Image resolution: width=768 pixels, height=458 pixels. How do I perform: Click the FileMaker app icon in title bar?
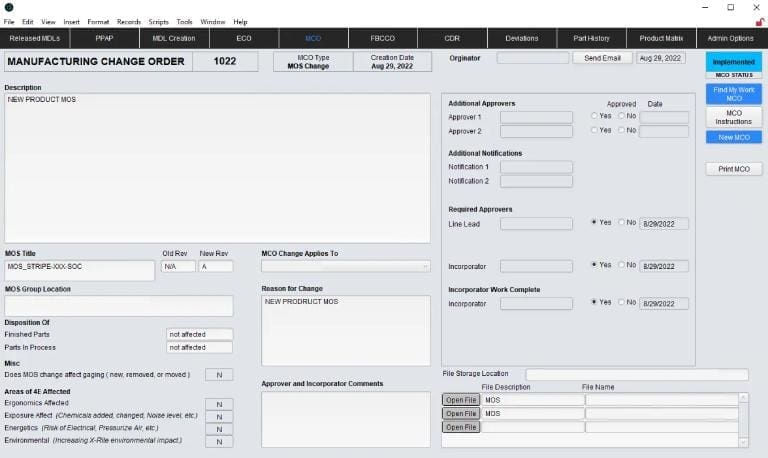[x=9, y=7]
